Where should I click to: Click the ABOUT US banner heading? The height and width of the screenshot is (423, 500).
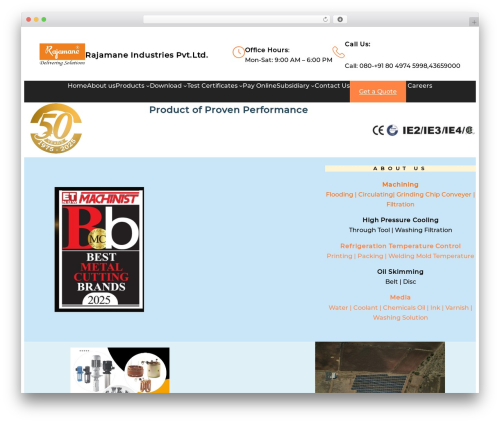[400, 168]
